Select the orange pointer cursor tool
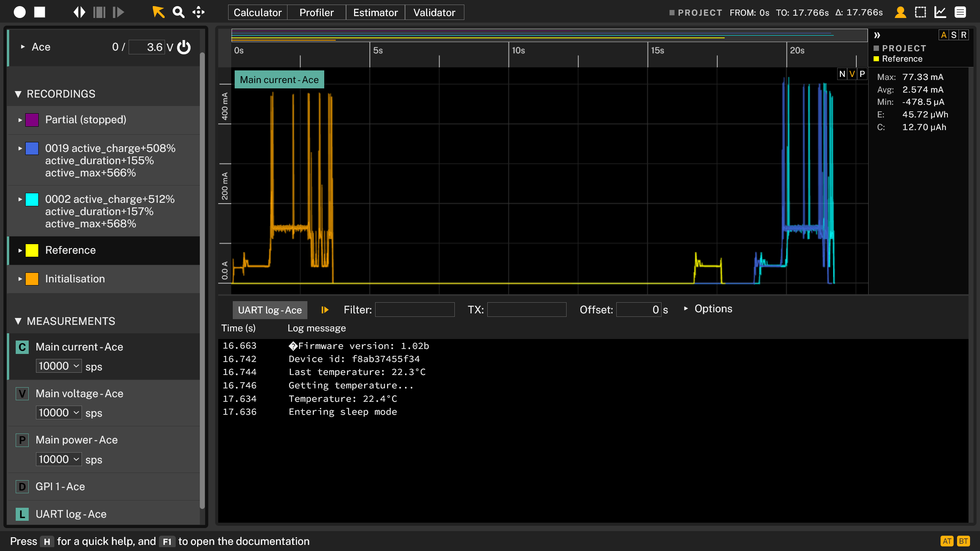 click(x=158, y=12)
